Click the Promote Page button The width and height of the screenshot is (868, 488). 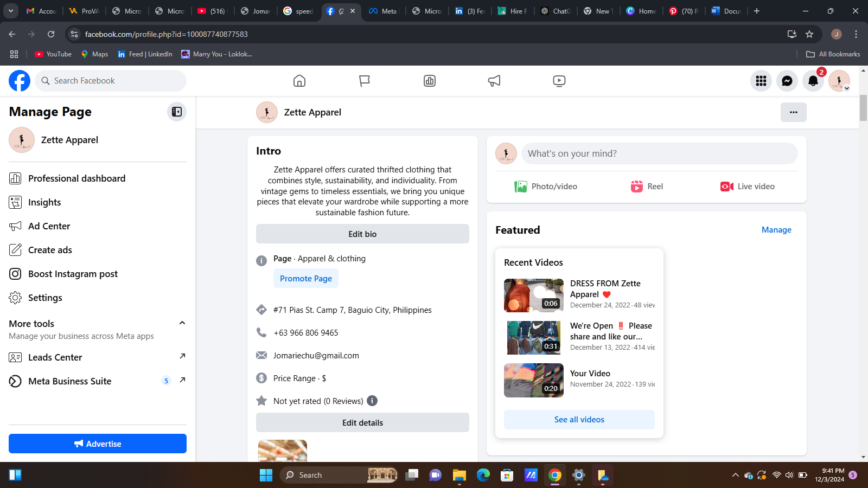click(306, 278)
